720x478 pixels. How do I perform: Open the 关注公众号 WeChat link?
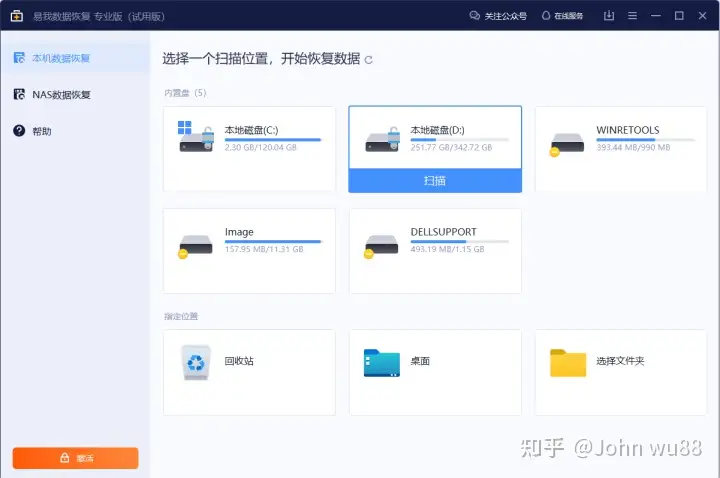[x=498, y=16]
